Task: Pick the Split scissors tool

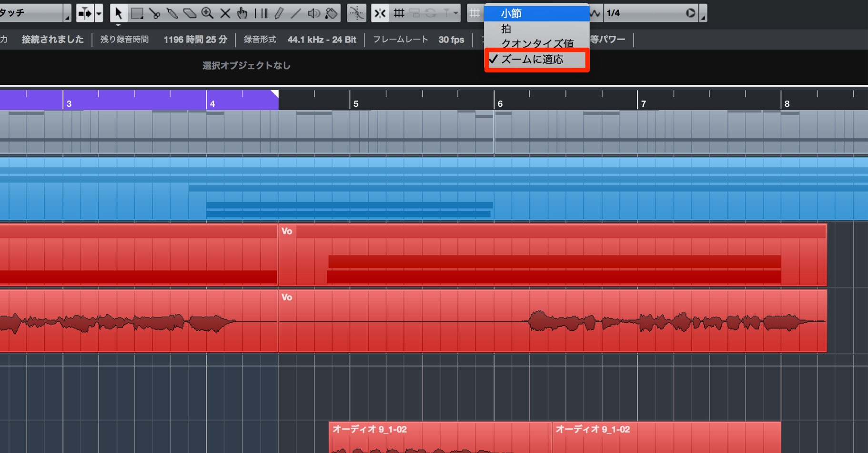Action: (154, 13)
